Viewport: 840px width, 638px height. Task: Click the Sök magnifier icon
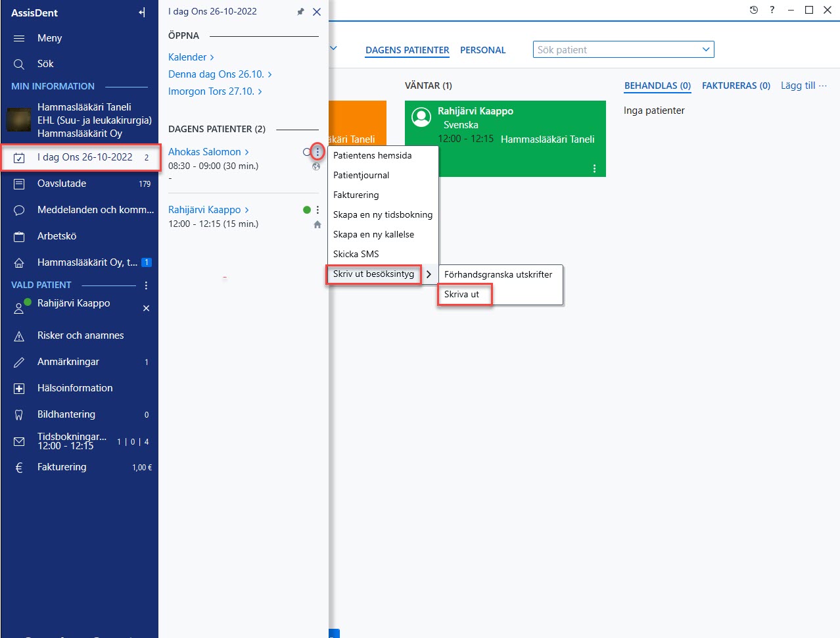[x=19, y=64]
